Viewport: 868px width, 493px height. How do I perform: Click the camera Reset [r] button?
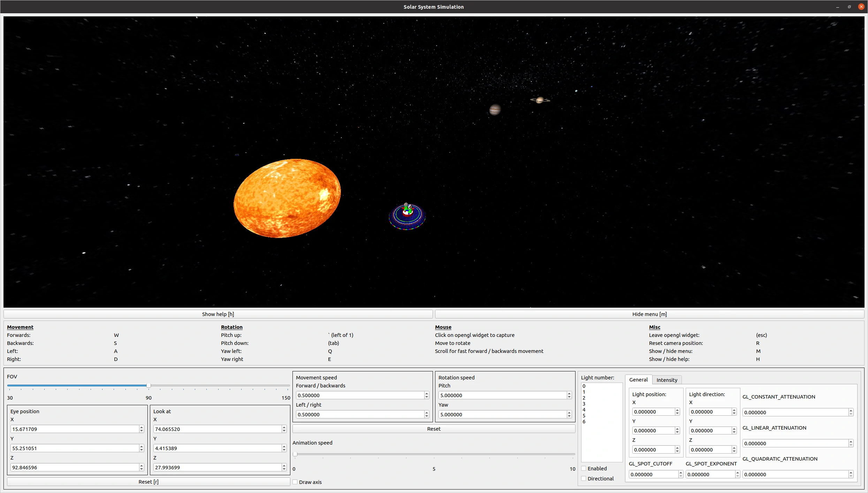149,482
